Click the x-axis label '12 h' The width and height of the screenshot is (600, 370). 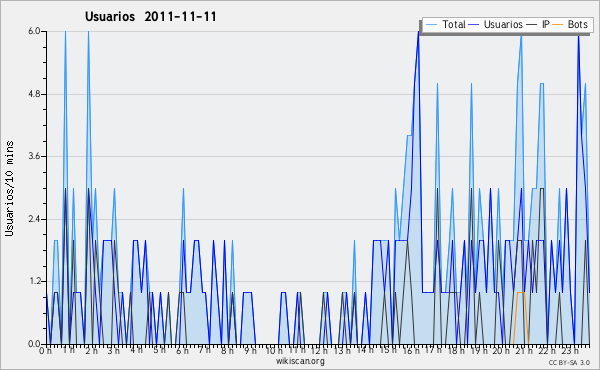pyautogui.click(x=319, y=351)
